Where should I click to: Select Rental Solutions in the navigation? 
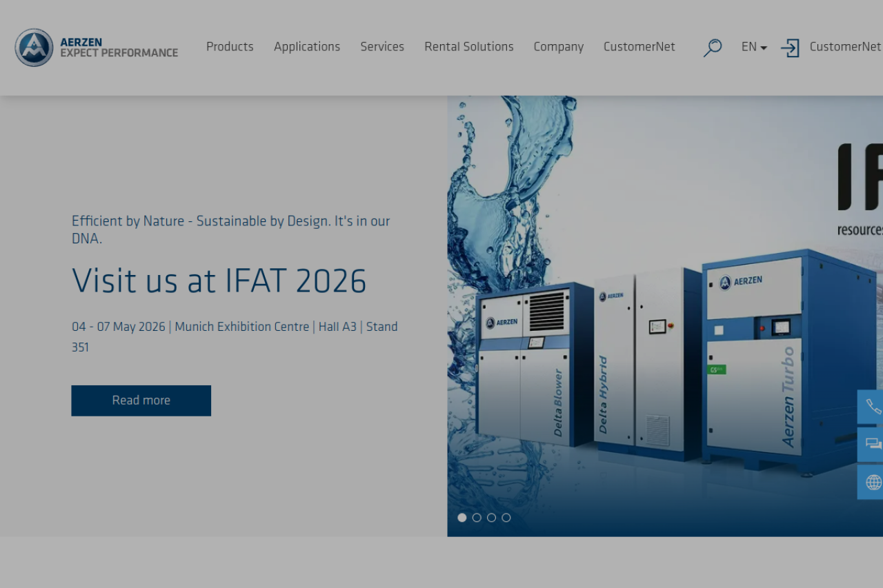(x=469, y=47)
